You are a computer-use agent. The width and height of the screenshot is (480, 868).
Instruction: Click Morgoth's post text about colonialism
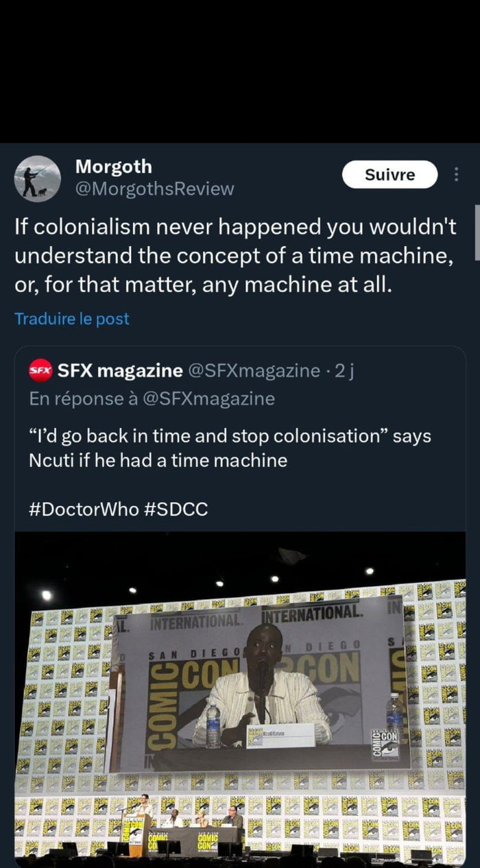tap(235, 255)
